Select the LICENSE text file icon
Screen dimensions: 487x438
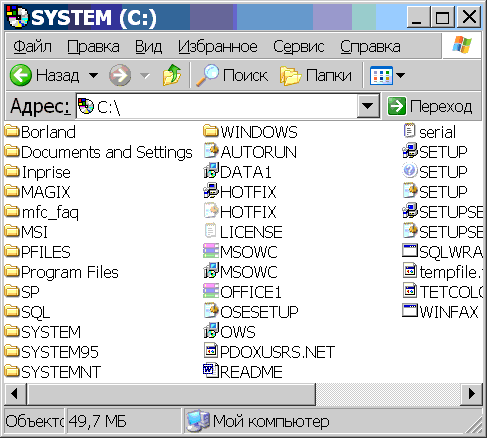pyautogui.click(x=210, y=231)
